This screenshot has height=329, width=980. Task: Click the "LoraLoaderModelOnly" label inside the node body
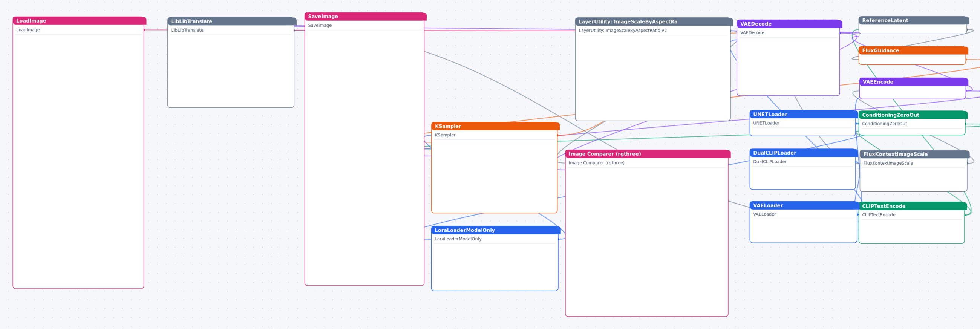point(458,239)
